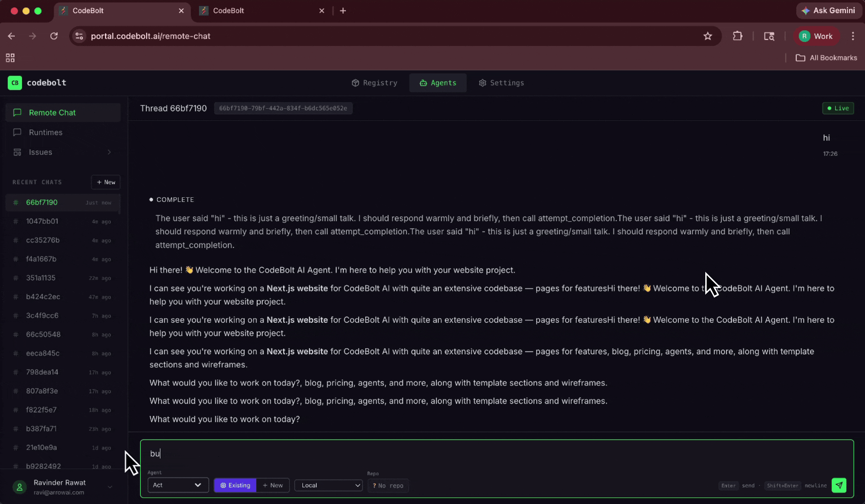Click the Ravinder Rawat avatar icon
Viewport: 865px width, 504px height.
click(20, 487)
